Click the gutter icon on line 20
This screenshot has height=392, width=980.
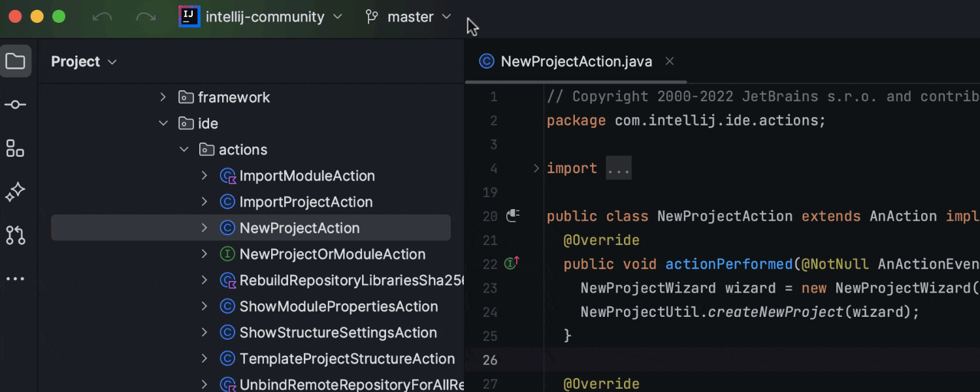point(512,216)
